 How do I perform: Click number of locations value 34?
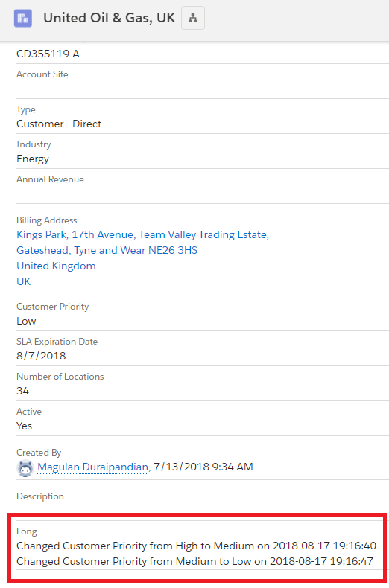coord(22,391)
